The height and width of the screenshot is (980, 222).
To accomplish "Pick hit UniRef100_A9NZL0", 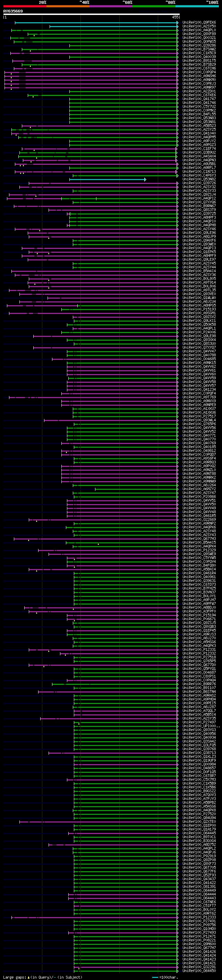I will point(199,470).
